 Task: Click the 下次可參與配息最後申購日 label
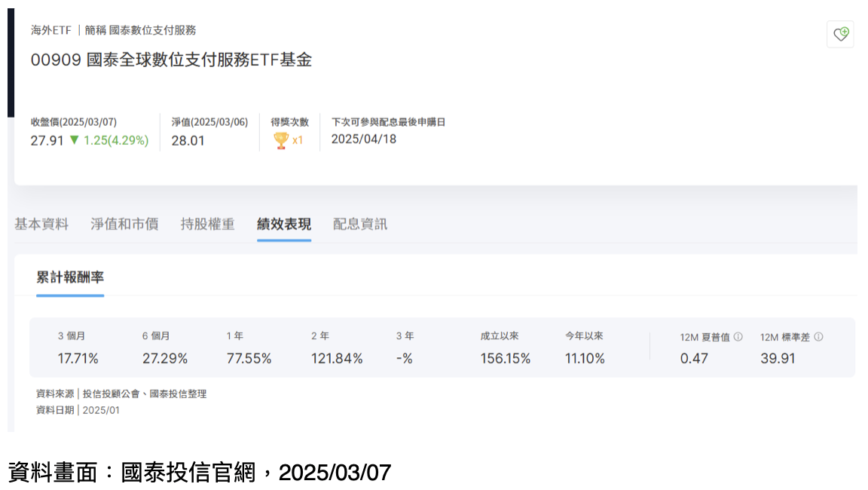(389, 122)
